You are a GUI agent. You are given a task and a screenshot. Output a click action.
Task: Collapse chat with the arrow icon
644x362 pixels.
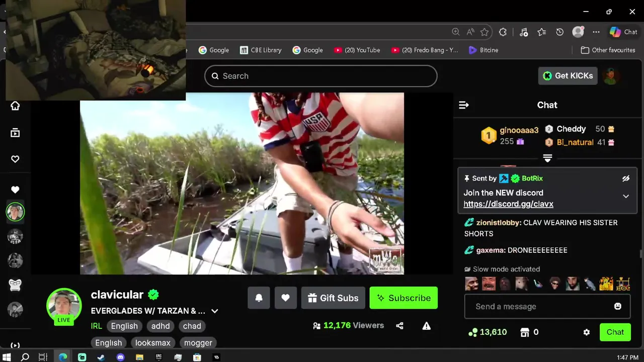pos(464,105)
